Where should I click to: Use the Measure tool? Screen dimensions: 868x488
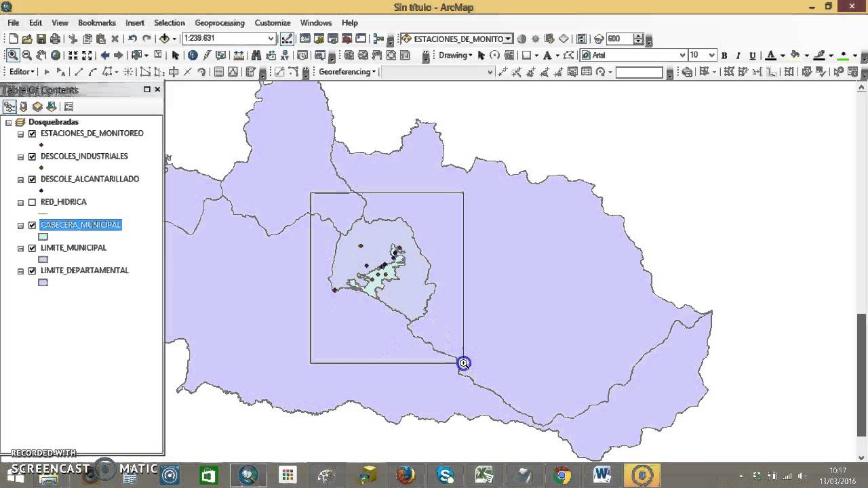(x=237, y=56)
